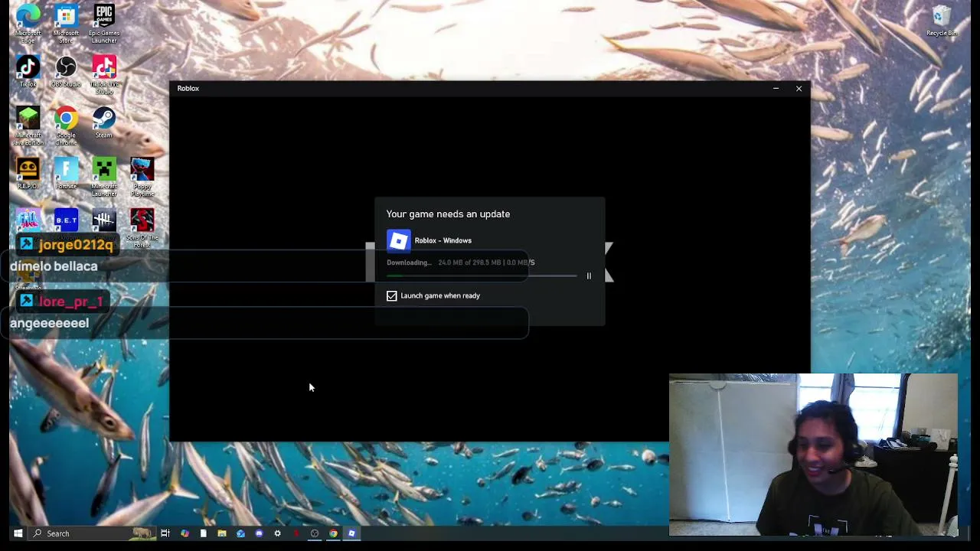This screenshot has width=980, height=551.
Task: Close the Roblox window
Action: click(x=799, y=88)
